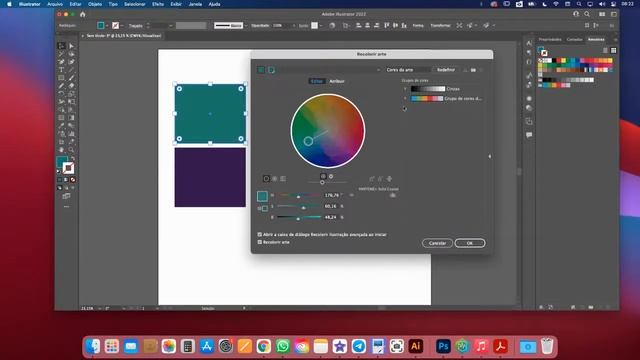Open the Objeto menu

point(95,4)
